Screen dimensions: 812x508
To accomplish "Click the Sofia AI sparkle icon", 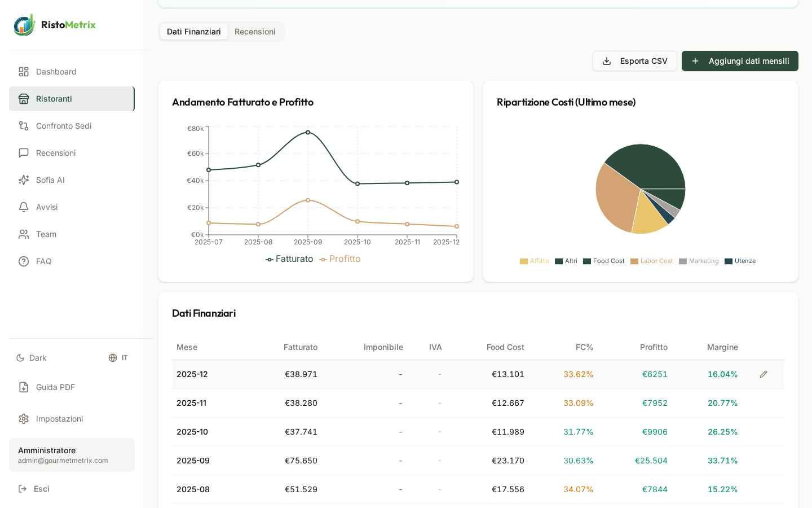I will click(24, 180).
